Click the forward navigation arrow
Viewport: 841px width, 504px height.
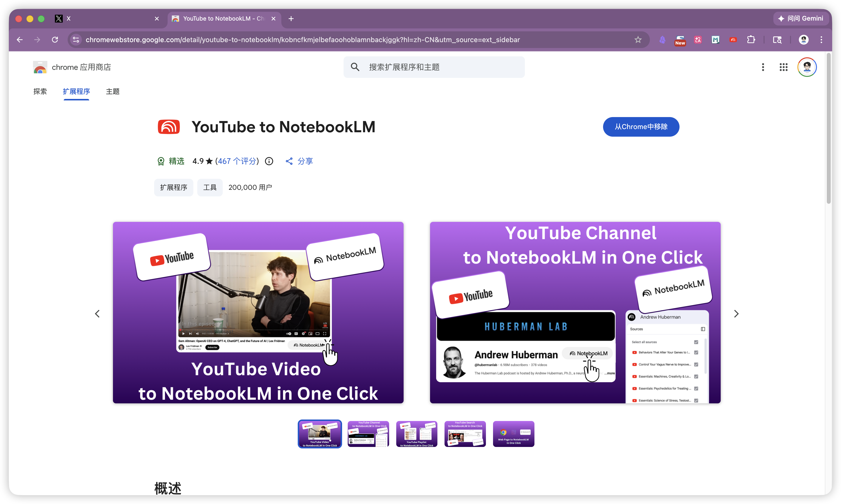[x=37, y=40]
